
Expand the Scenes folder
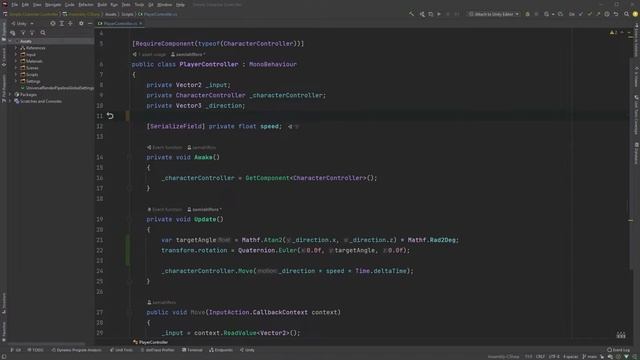click(16, 68)
